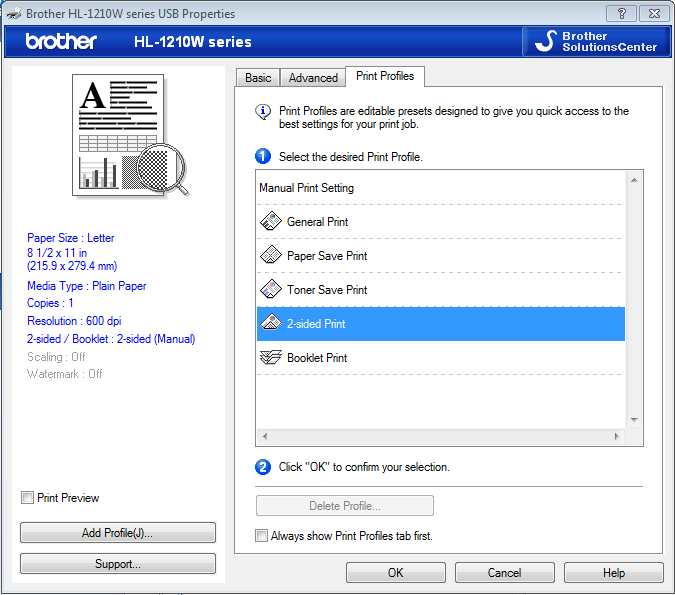This screenshot has height=595, width=675.
Task: Click the Scaling : Off summary text
Action: [x=56, y=356]
